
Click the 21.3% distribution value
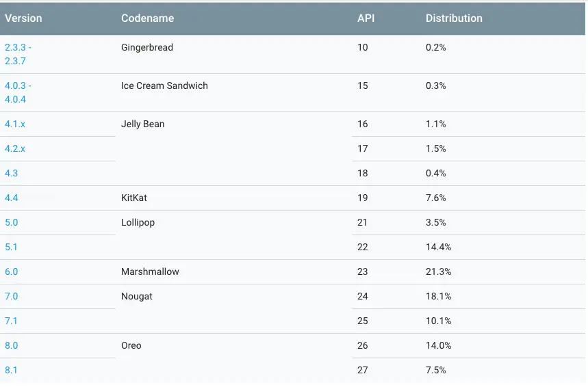point(438,271)
